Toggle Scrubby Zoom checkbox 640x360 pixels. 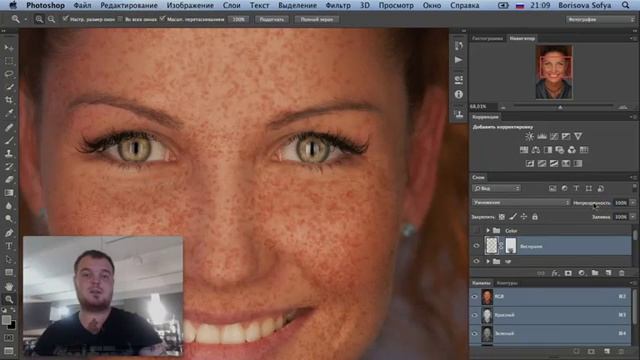(x=162, y=19)
